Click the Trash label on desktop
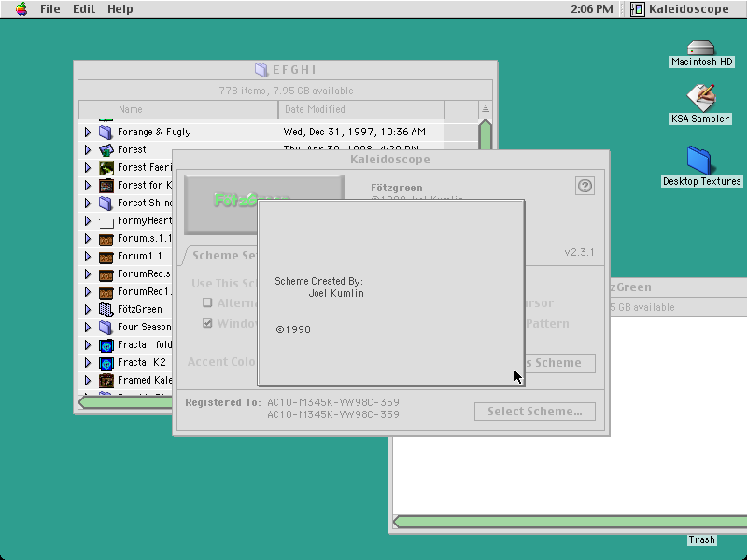The image size is (747, 560). coord(701,539)
